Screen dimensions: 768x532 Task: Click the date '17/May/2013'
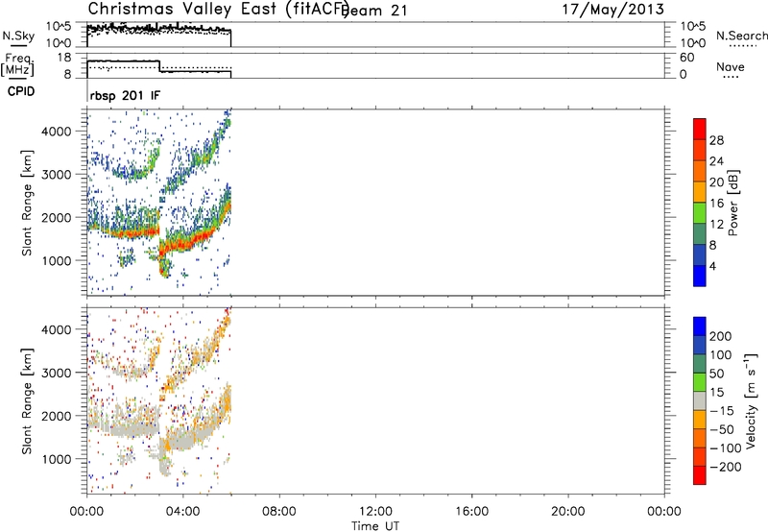613,10
